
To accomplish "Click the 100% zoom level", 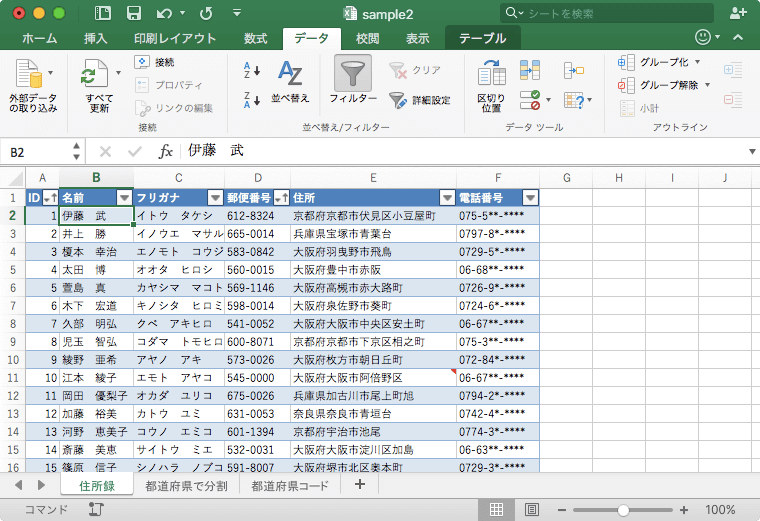I will tap(720, 510).
